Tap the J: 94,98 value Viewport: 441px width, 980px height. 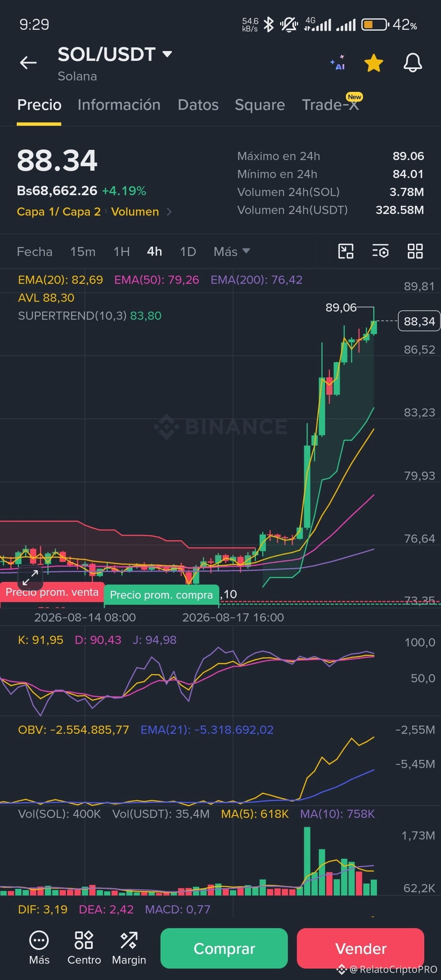(x=154, y=640)
